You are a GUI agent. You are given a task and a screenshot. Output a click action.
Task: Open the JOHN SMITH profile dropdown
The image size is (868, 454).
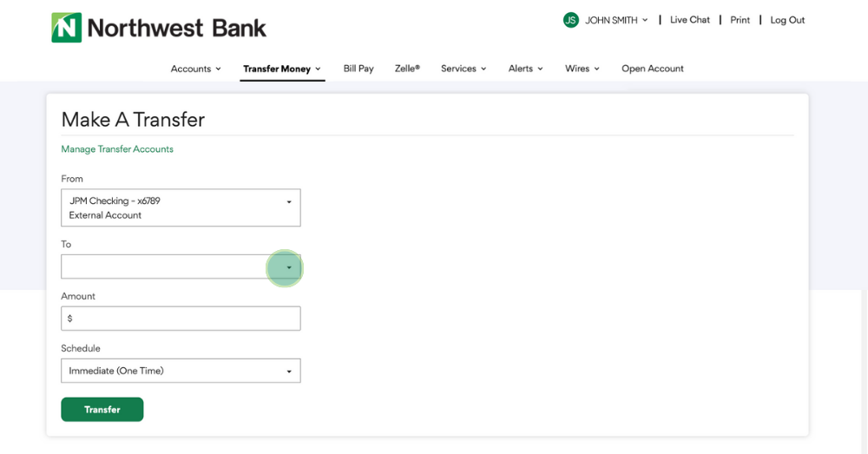[616, 20]
